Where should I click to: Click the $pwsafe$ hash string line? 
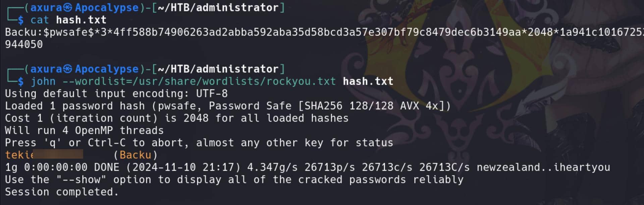click(324, 32)
